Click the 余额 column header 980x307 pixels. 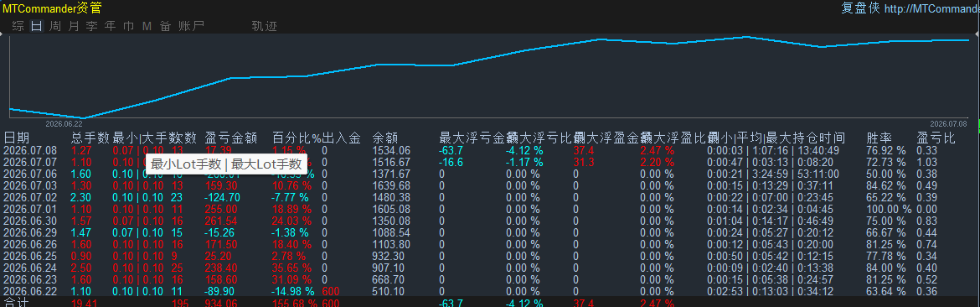point(385,138)
